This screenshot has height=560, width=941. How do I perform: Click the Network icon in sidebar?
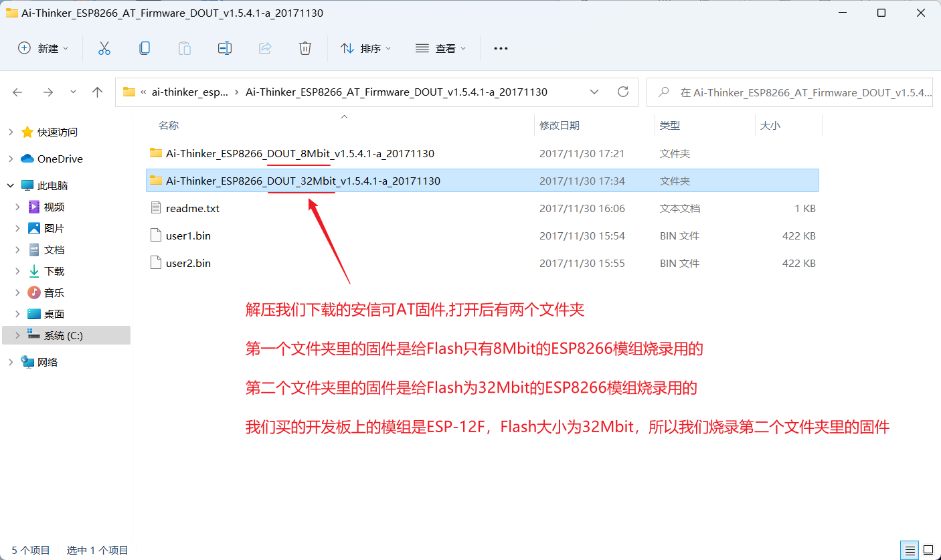pyautogui.click(x=27, y=362)
